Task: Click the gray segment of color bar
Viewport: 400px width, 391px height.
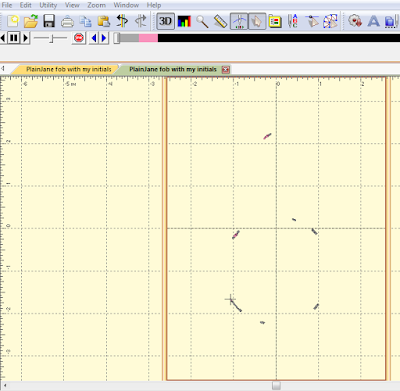Action: coord(129,38)
